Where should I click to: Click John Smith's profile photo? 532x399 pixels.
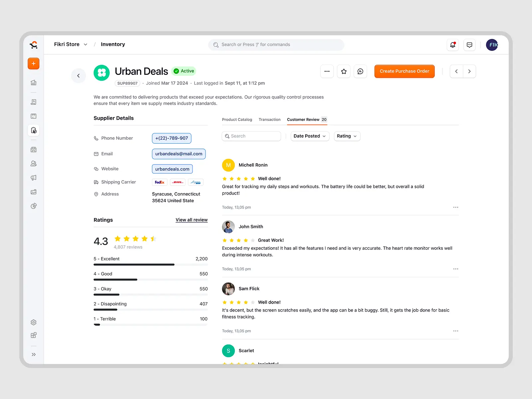(x=228, y=227)
